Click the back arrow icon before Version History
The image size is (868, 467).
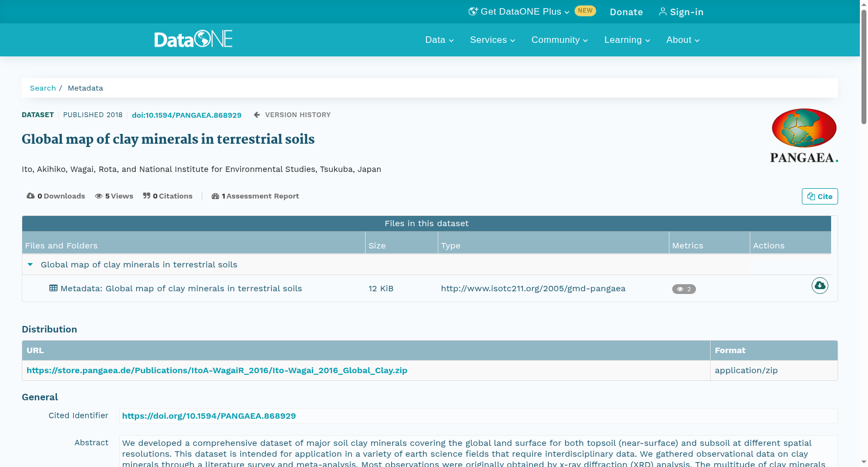point(257,115)
